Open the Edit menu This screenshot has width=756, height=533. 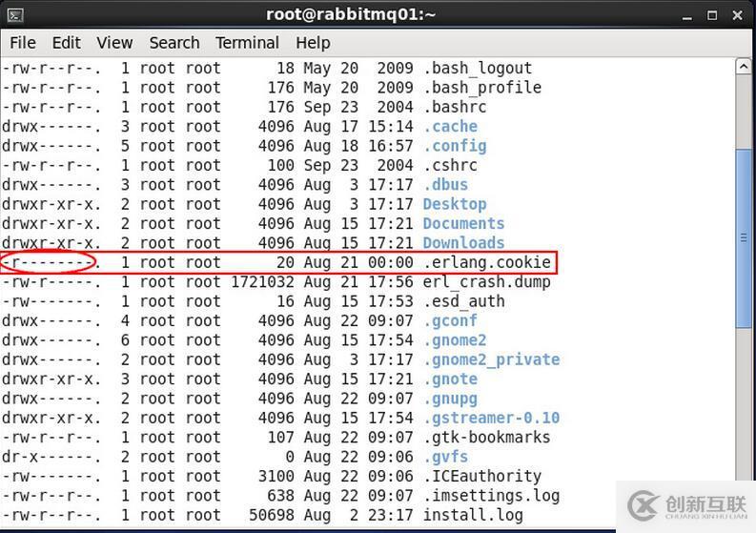pos(66,43)
